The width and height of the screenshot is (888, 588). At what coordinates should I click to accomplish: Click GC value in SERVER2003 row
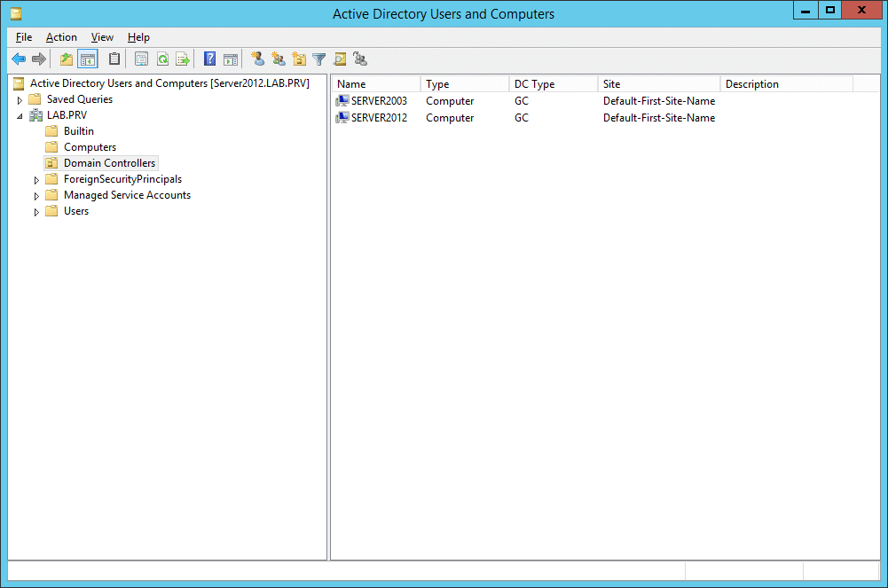click(521, 101)
